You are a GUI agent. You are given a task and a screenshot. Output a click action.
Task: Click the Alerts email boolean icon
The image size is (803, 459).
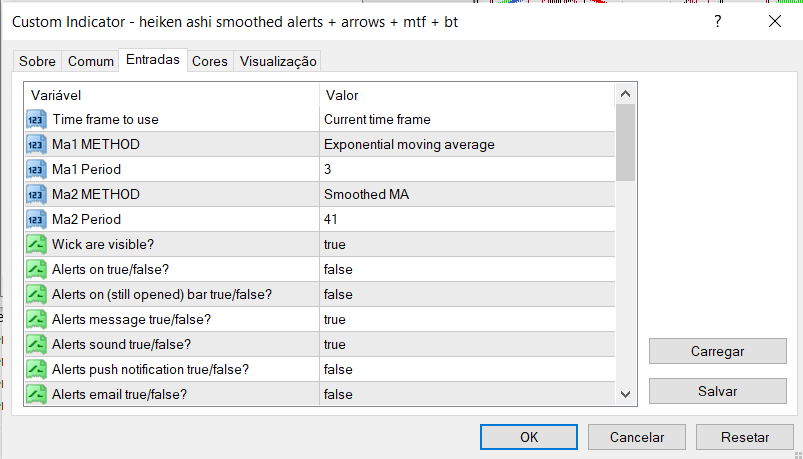pyautogui.click(x=36, y=394)
